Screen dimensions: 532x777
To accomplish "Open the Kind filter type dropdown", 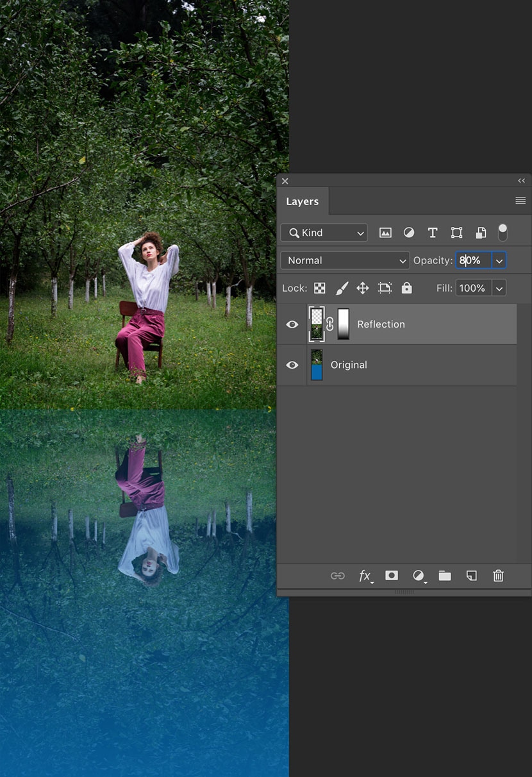I will tap(324, 233).
